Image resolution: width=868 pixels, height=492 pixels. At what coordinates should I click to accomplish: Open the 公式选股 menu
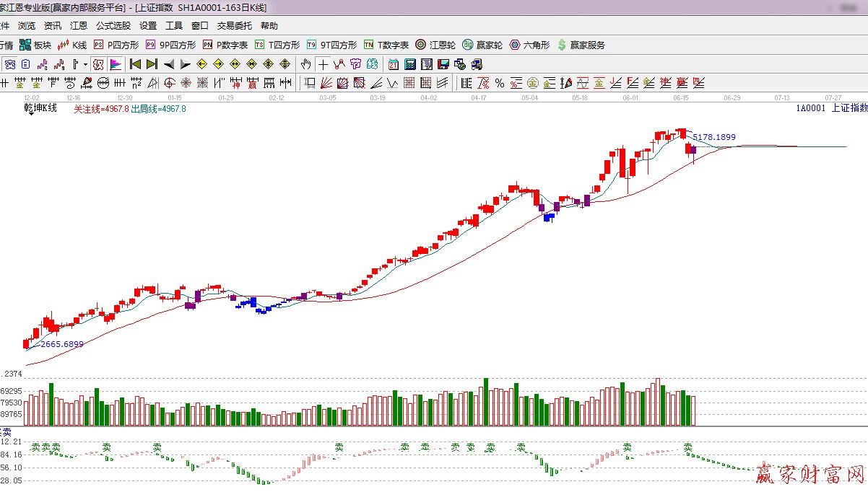pos(113,26)
